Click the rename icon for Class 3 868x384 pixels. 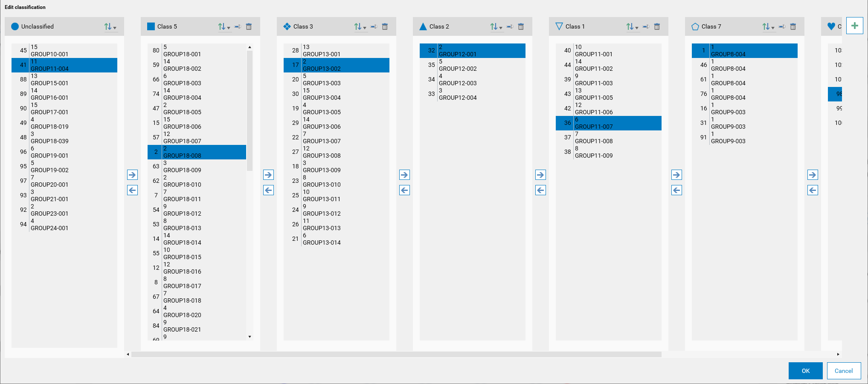[374, 26]
